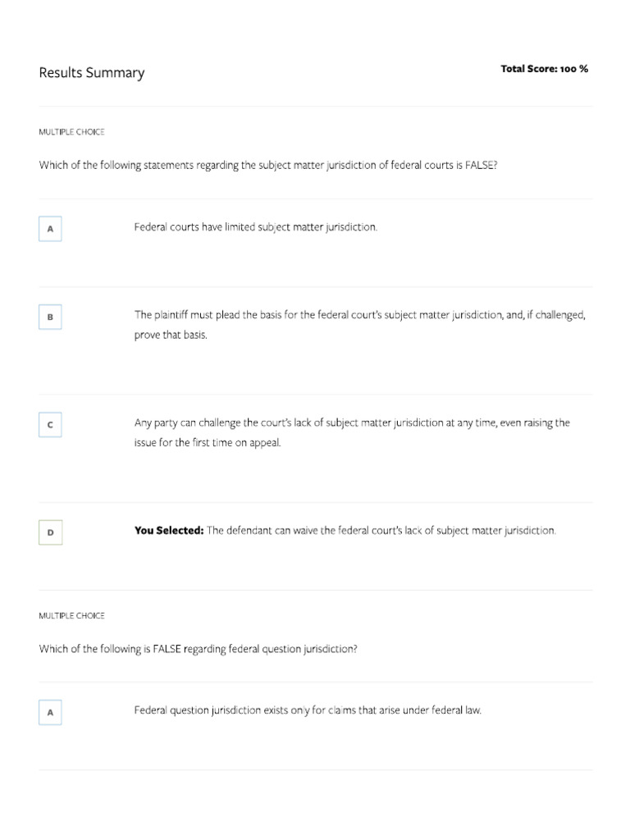Click the subject matter jurisdiction question text
This screenshot has width=630, height=840.
tap(268, 165)
